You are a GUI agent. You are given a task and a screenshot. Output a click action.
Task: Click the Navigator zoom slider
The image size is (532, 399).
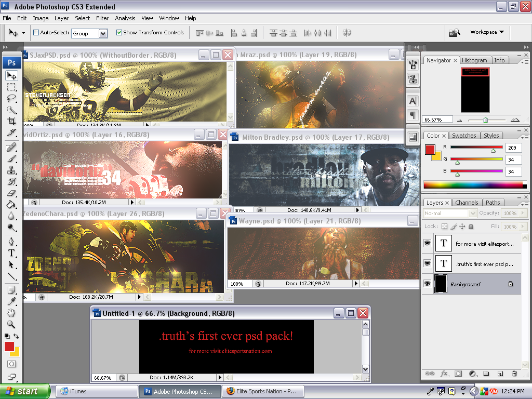(x=485, y=120)
